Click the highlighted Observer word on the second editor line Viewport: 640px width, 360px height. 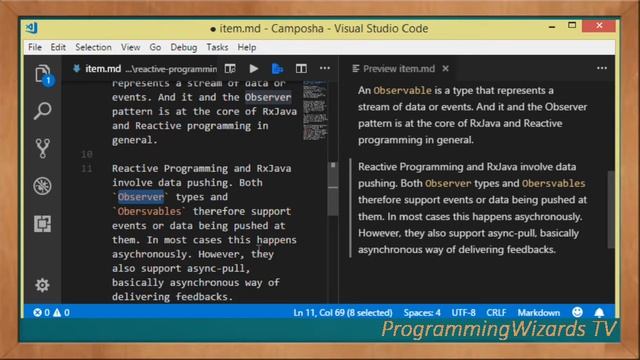point(268,97)
